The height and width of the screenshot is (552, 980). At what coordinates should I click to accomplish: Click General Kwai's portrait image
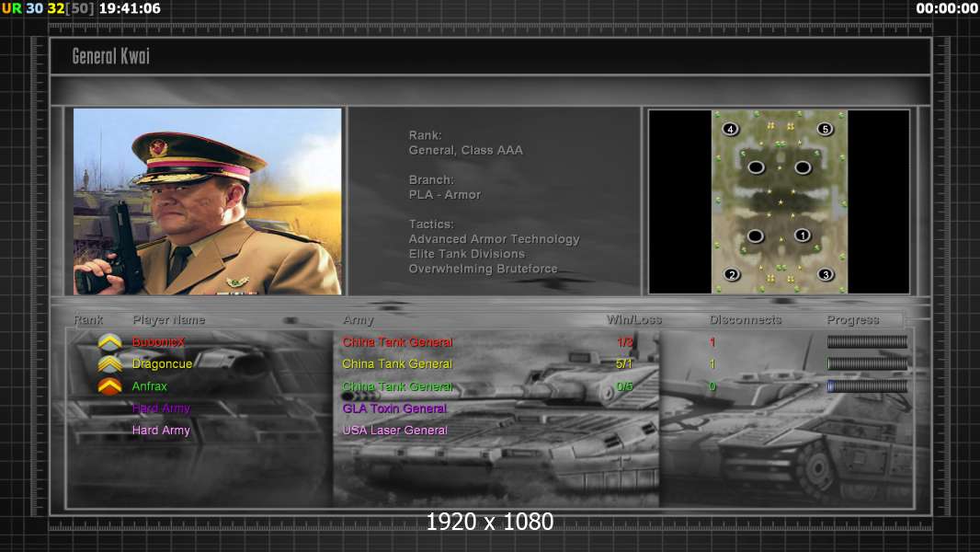pos(208,201)
